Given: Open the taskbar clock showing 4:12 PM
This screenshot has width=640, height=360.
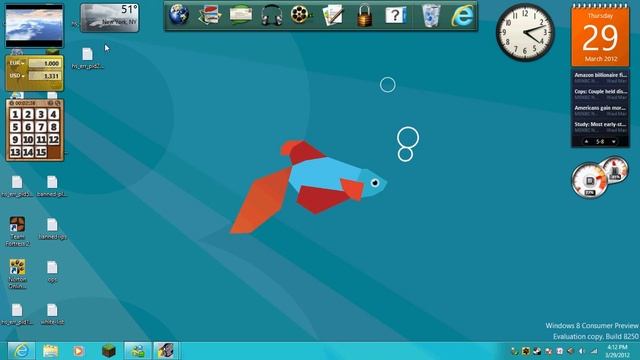Looking at the screenshot, I should point(618,351).
